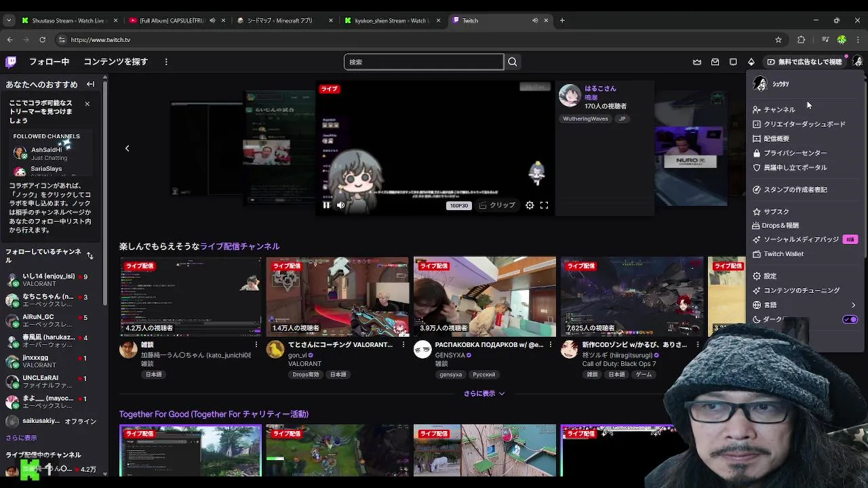868x488 pixels.
Task: Open 異議申し立てポータル menu item
Action: [806, 167]
